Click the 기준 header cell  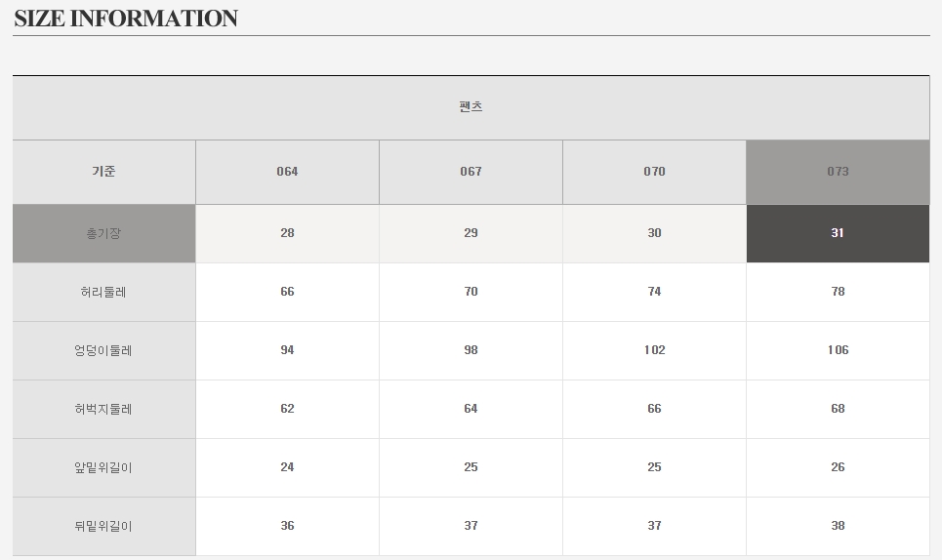point(103,172)
